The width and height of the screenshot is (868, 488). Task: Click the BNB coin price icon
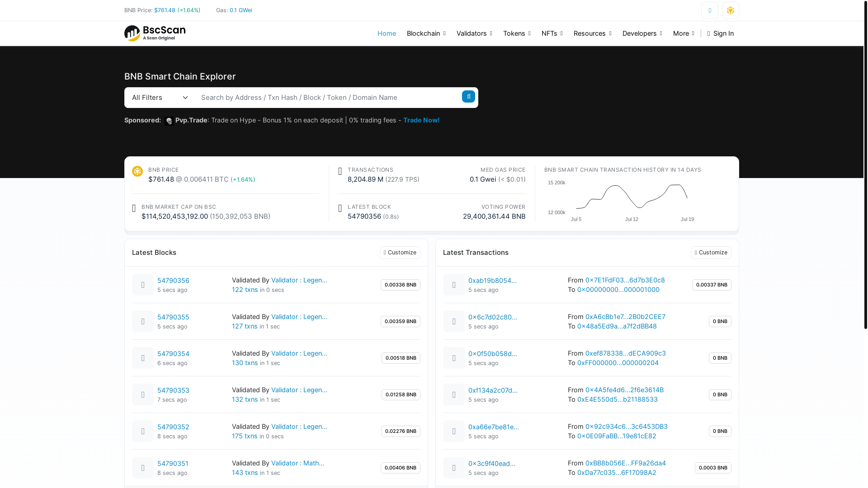(x=137, y=171)
